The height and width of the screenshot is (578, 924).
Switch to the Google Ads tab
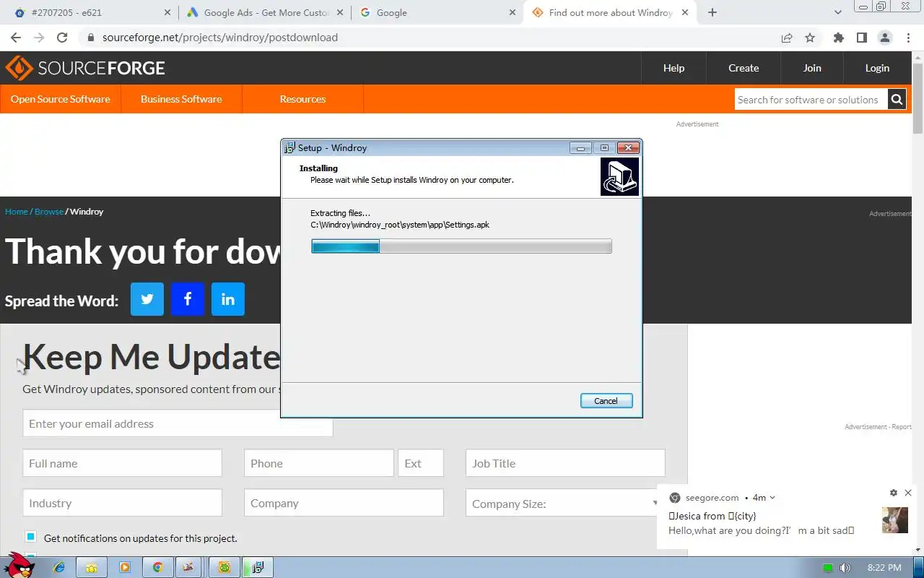263,12
